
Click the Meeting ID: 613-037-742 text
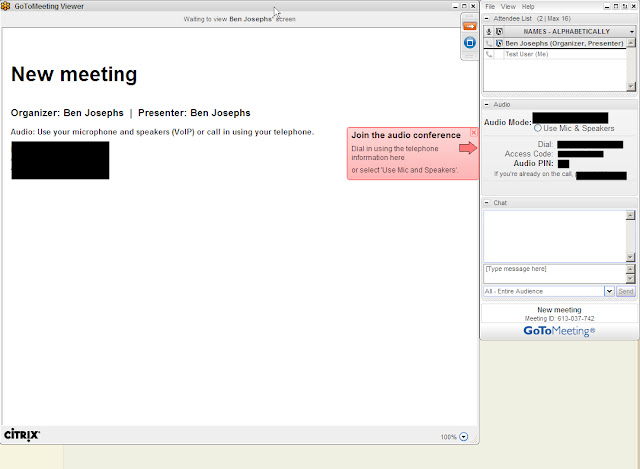pos(559,318)
